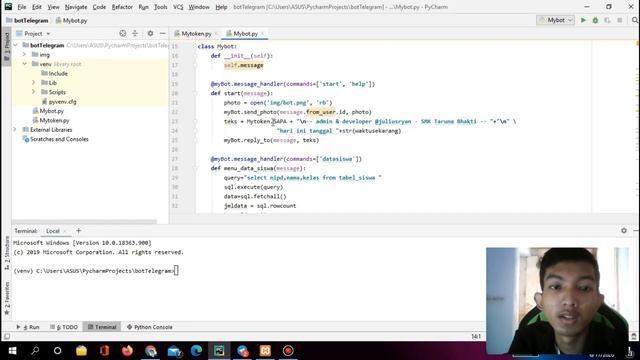
Task: Click the locate/scroll-from-source target icon
Action: click(122, 33)
